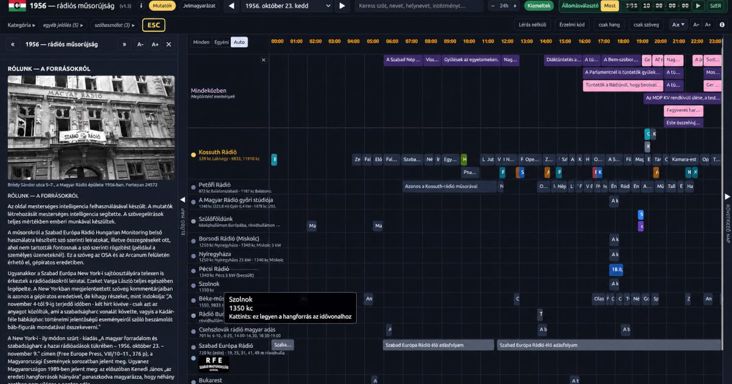Toggle the Mutatók button
Screen dimensions: 732x384
(162, 6)
